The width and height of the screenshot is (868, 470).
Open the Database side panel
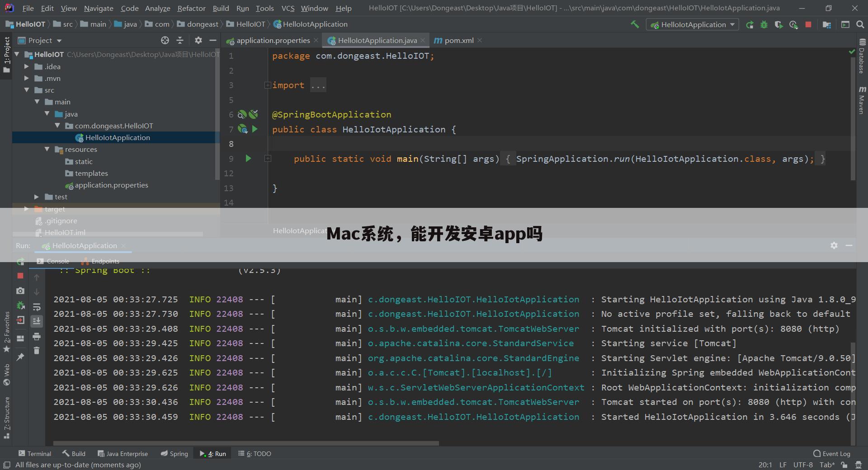862,56
